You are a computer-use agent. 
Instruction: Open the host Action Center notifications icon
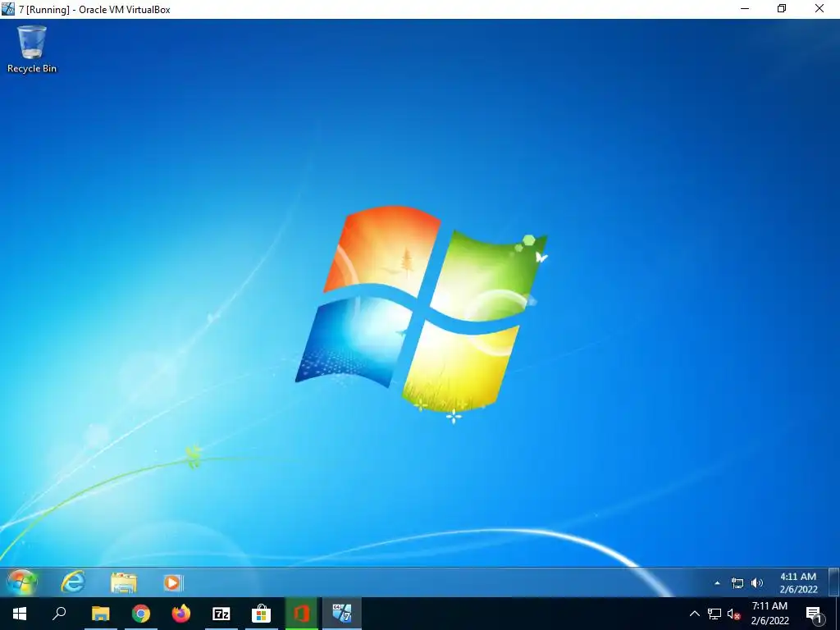click(815, 614)
